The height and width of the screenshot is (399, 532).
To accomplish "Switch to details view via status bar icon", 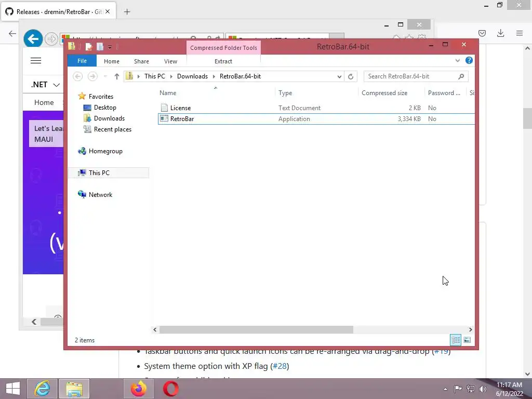I will (x=456, y=340).
